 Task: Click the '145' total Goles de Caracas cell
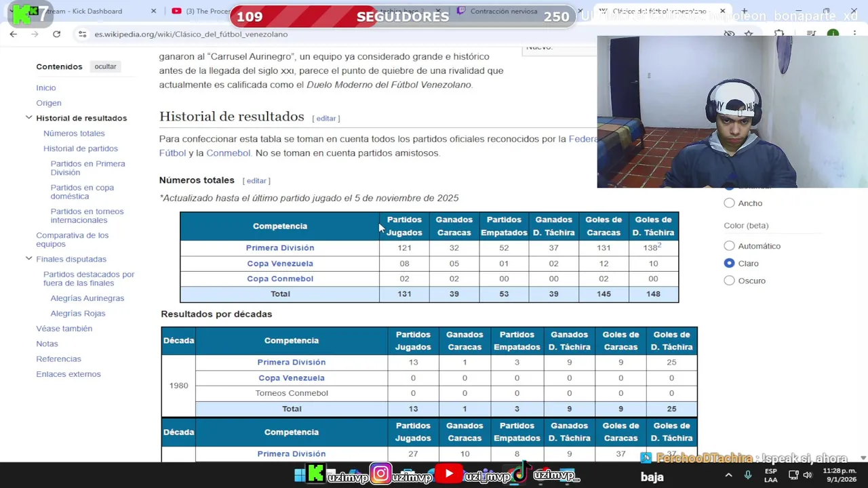pos(604,294)
